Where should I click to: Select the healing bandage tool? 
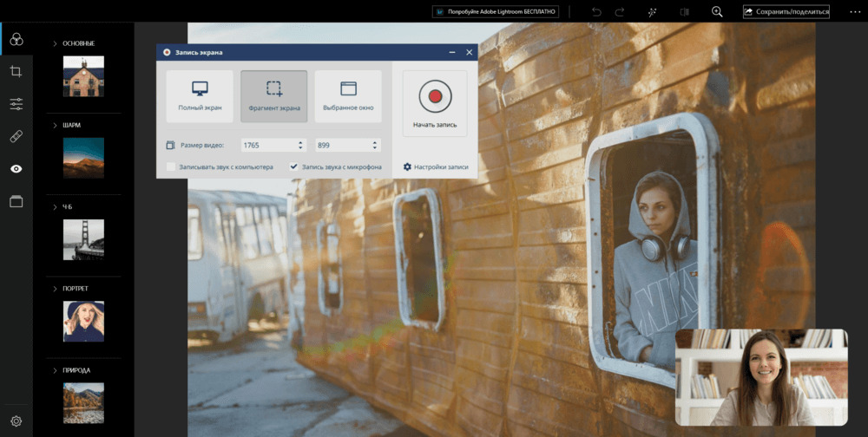(16, 136)
